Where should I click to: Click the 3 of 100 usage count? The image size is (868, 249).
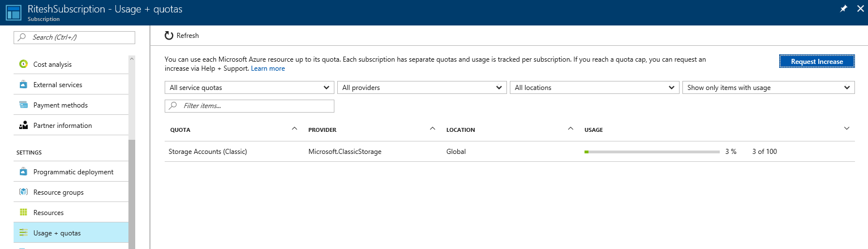pyautogui.click(x=764, y=152)
